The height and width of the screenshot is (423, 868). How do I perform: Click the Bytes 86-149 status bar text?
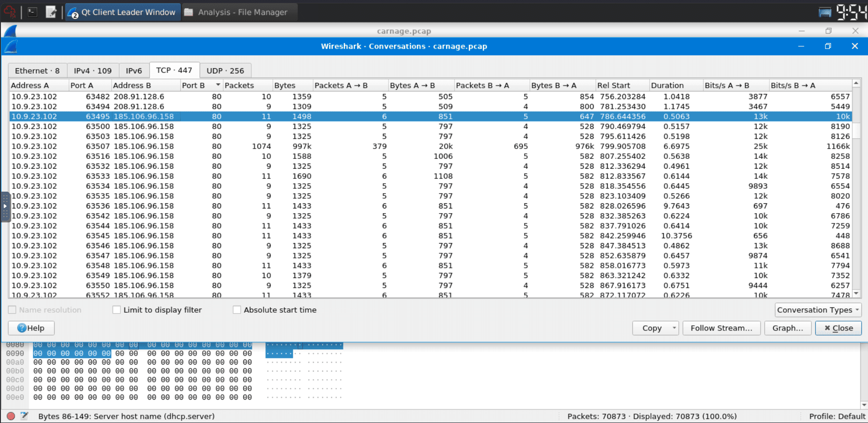pos(127,416)
